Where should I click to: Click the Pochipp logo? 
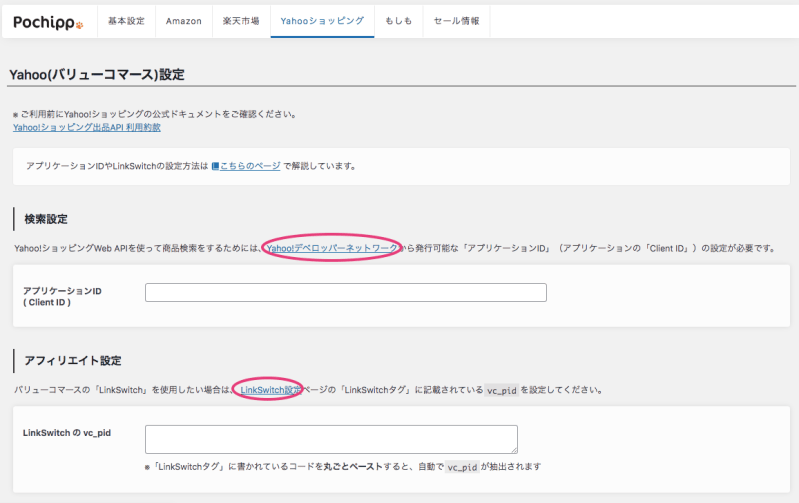pyautogui.click(x=48, y=22)
